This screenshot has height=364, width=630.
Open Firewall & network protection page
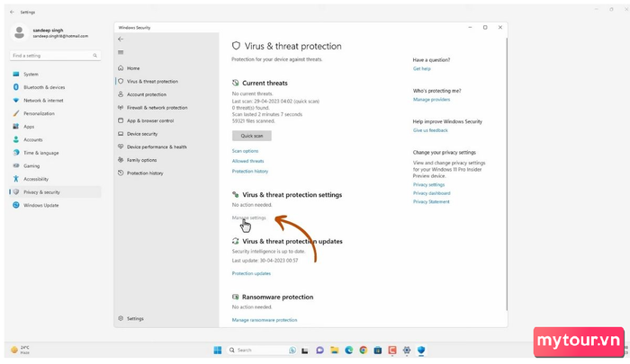(x=157, y=108)
